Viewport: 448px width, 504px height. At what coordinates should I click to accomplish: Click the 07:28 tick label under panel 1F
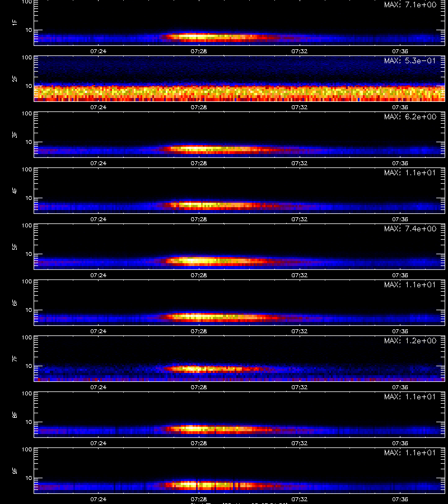coord(199,51)
